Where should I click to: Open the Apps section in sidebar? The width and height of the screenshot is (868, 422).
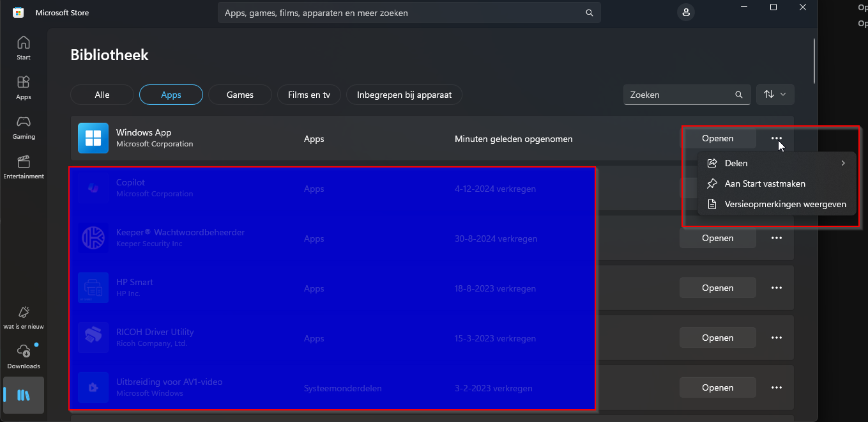point(24,88)
